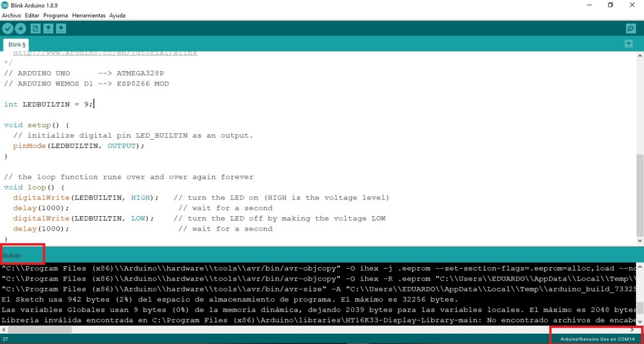Click 'Las variables Globales usan 9 bytes' line

(x=318, y=310)
